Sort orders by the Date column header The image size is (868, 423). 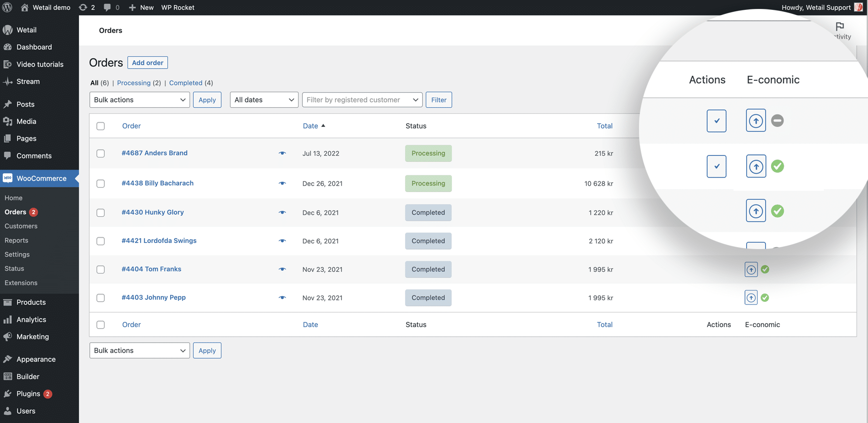click(310, 126)
